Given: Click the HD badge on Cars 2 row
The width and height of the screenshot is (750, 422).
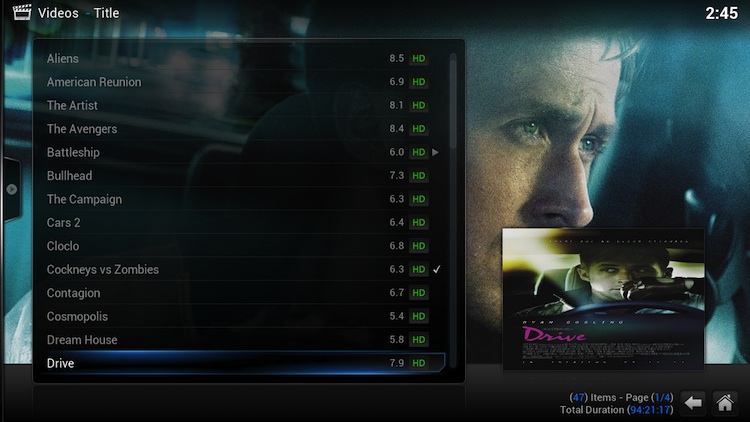Looking at the screenshot, I should pos(419,222).
